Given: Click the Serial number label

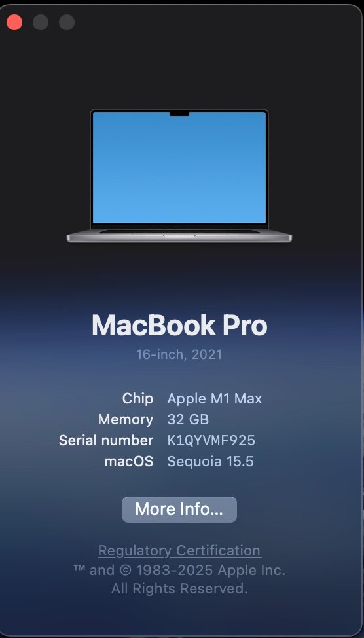Looking at the screenshot, I should pos(106,441).
